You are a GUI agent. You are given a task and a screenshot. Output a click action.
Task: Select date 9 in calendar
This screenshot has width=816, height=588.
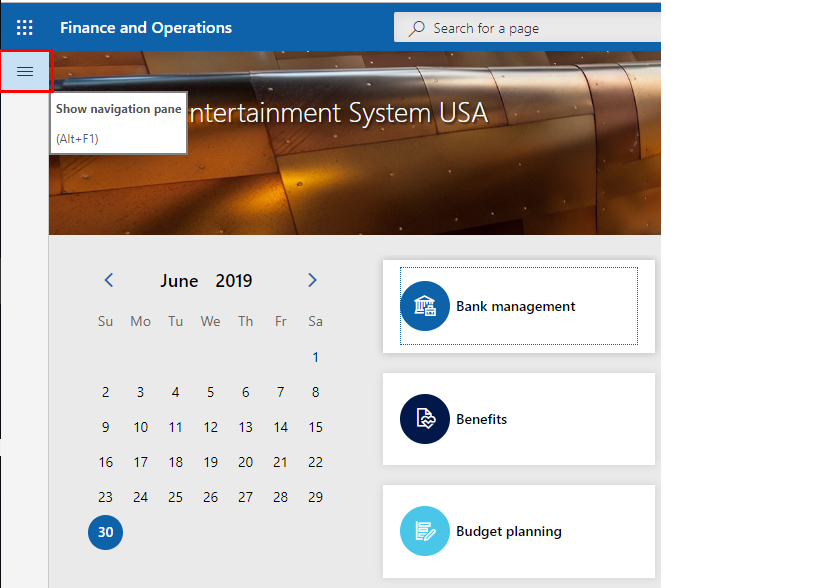106,427
